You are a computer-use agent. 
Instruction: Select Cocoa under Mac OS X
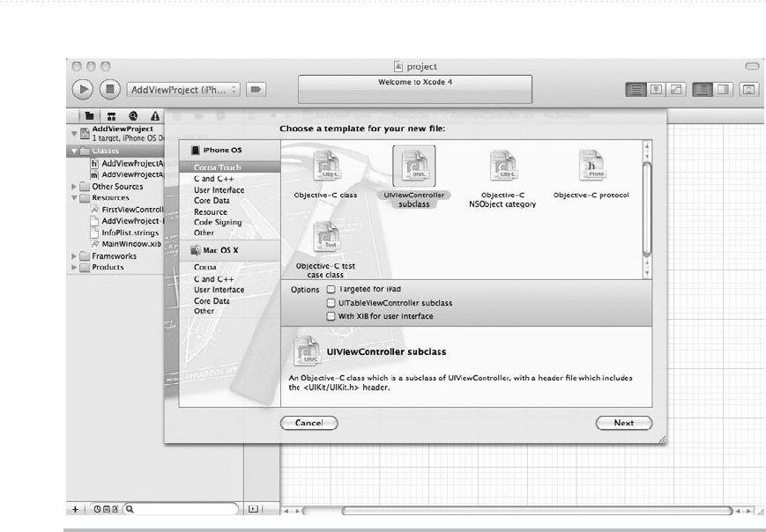pos(205,267)
